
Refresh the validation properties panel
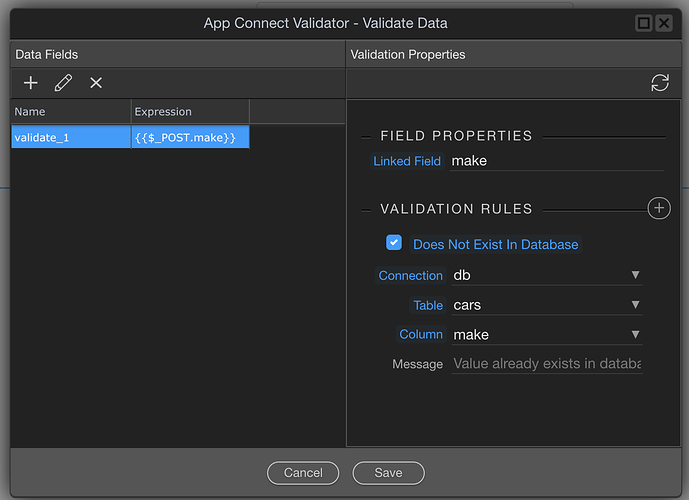coord(660,83)
